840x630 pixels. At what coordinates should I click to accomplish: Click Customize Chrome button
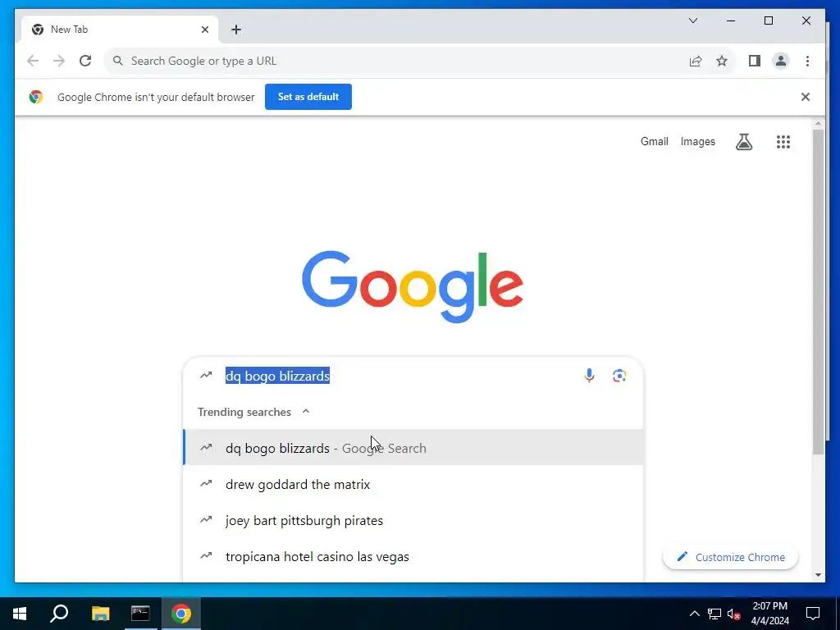click(x=730, y=557)
